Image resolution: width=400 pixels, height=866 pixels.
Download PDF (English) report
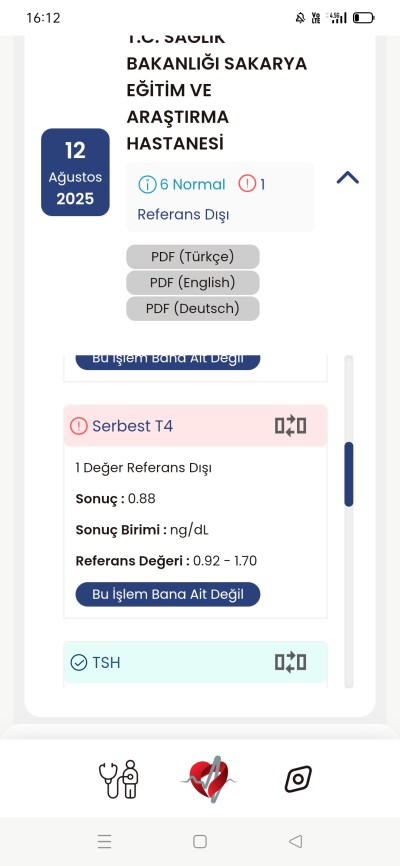tap(193, 283)
